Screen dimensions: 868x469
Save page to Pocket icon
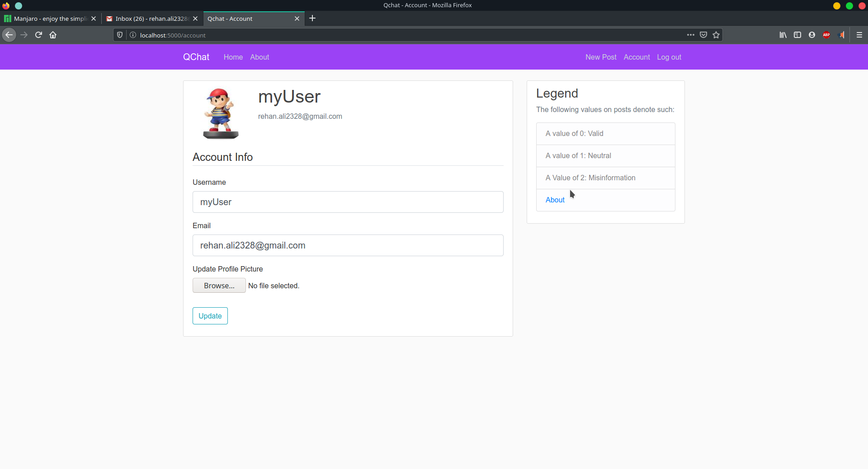coord(703,35)
